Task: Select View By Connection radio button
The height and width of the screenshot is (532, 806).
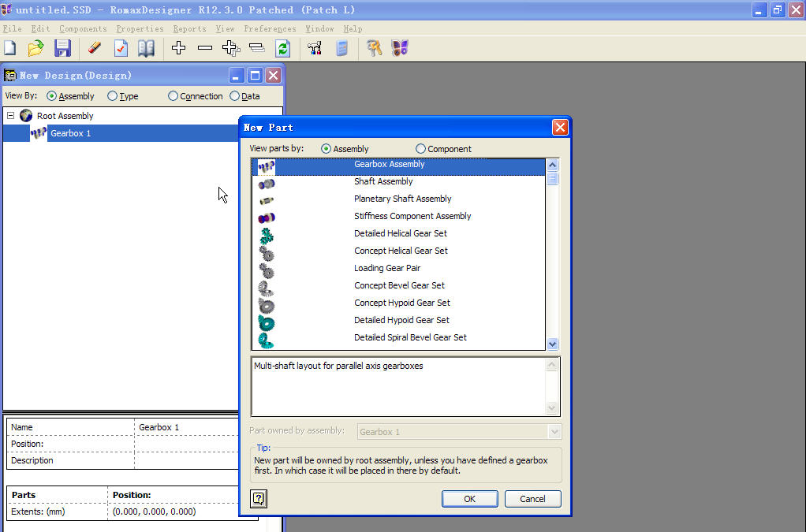Action: click(x=173, y=96)
